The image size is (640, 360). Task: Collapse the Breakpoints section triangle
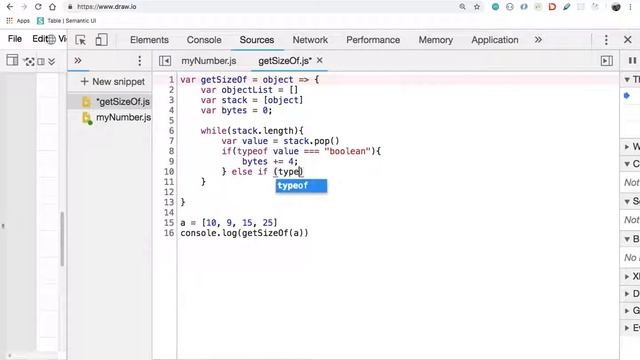click(627, 239)
